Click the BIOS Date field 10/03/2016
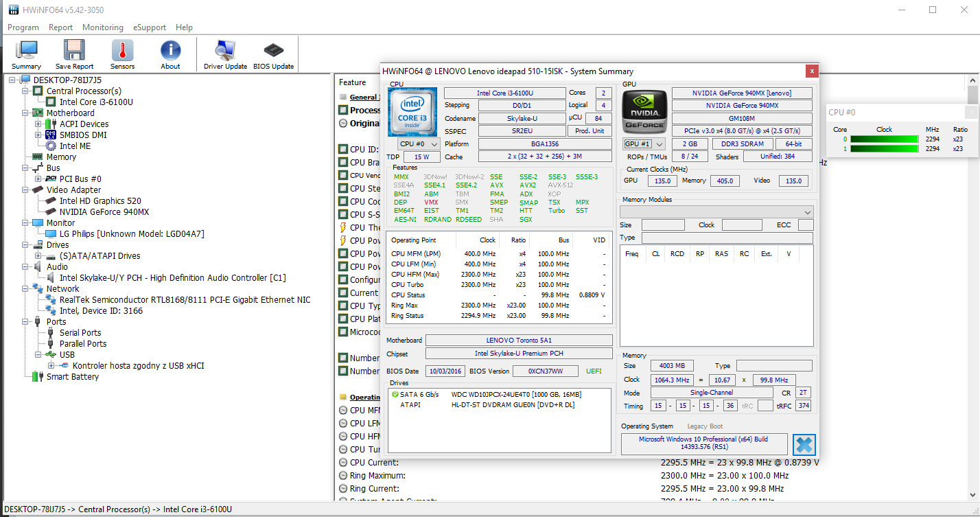Viewport: 980px width, 517px height. coord(445,371)
